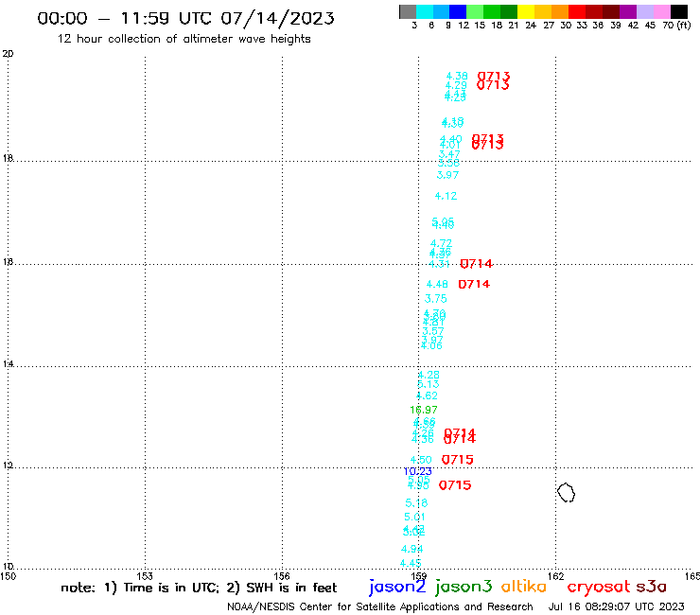The image size is (700, 615).
Task: Click the red 0714 label beside 4.31
Action: [477, 264]
